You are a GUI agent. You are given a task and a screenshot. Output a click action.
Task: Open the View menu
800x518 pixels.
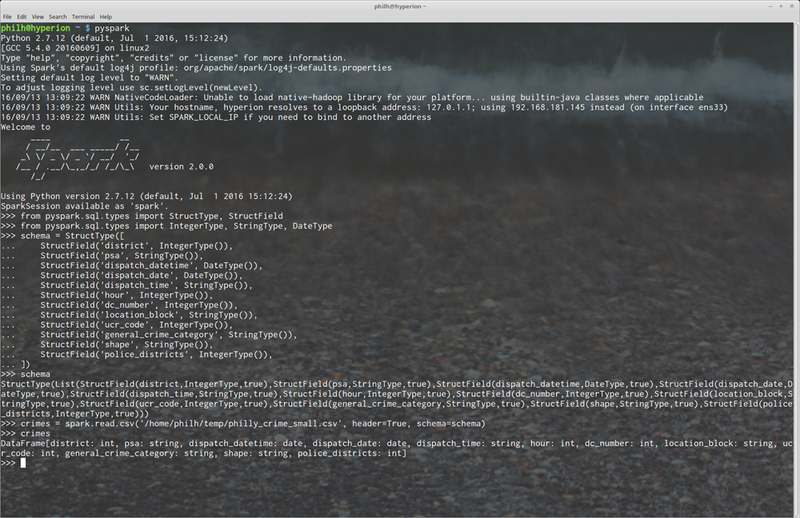[x=38, y=17]
